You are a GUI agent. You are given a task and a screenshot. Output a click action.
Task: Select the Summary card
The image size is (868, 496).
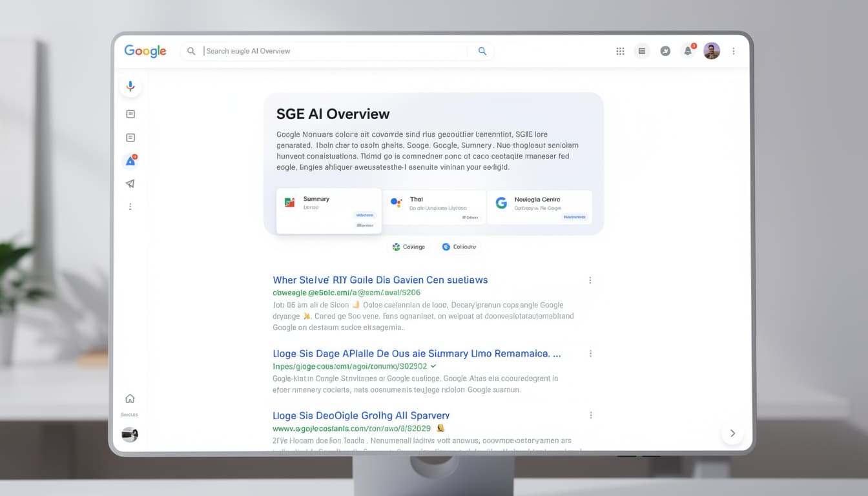(x=329, y=211)
